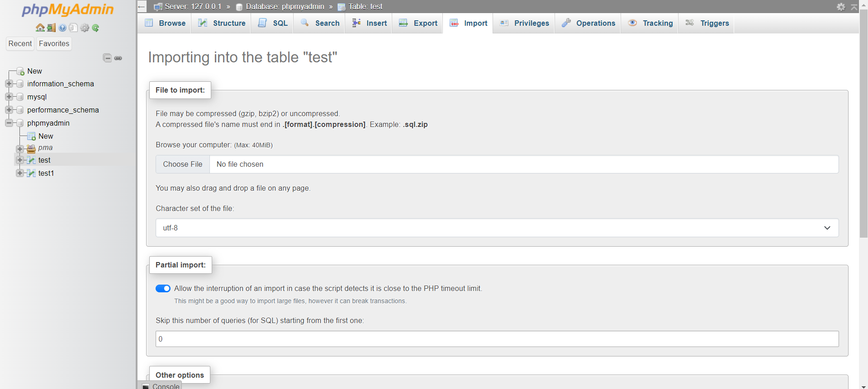This screenshot has width=868, height=389.
Task: Select the test1 table in the sidebar
Action: coord(46,173)
